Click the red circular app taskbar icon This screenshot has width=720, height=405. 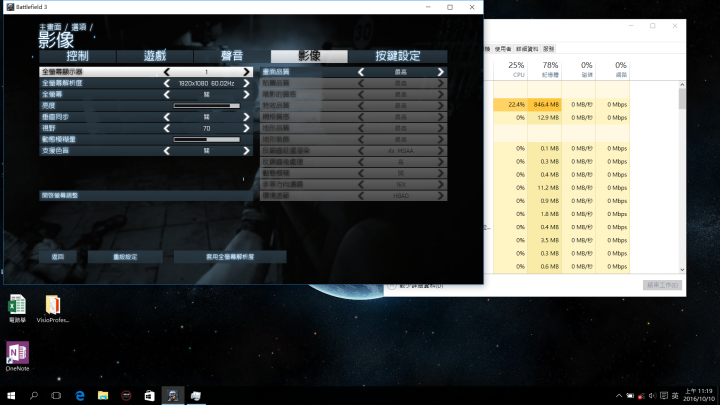[x=126, y=395]
